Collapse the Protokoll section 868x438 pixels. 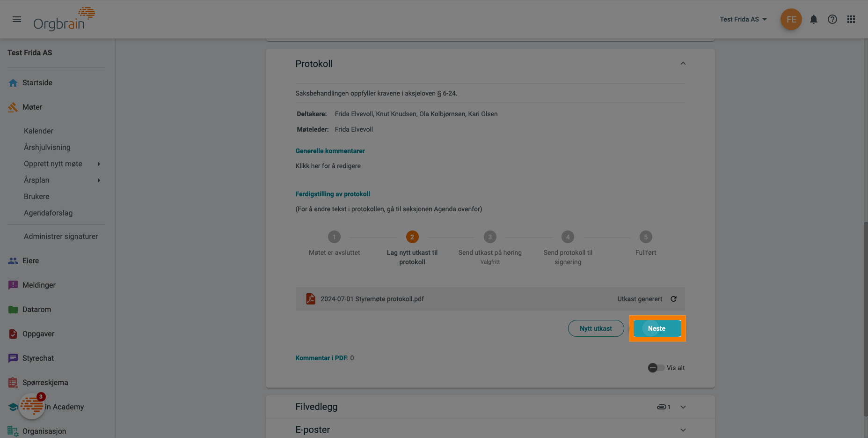[x=683, y=64]
